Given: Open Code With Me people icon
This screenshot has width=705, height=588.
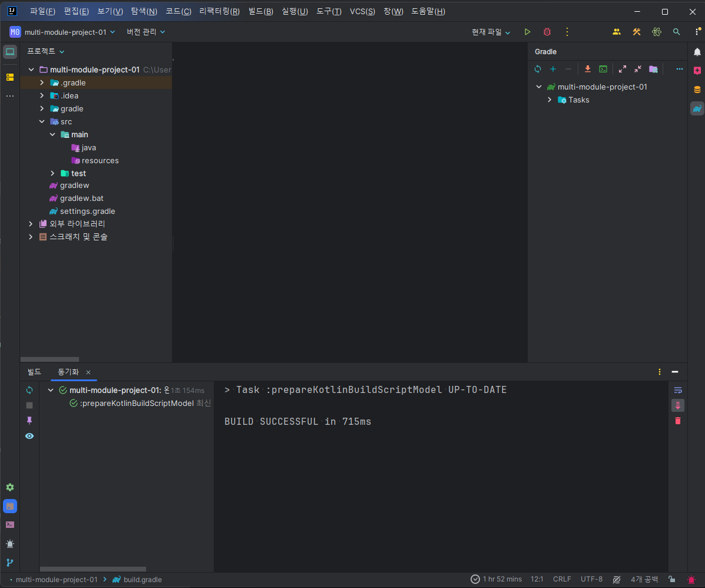Looking at the screenshot, I should tap(617, 32).
